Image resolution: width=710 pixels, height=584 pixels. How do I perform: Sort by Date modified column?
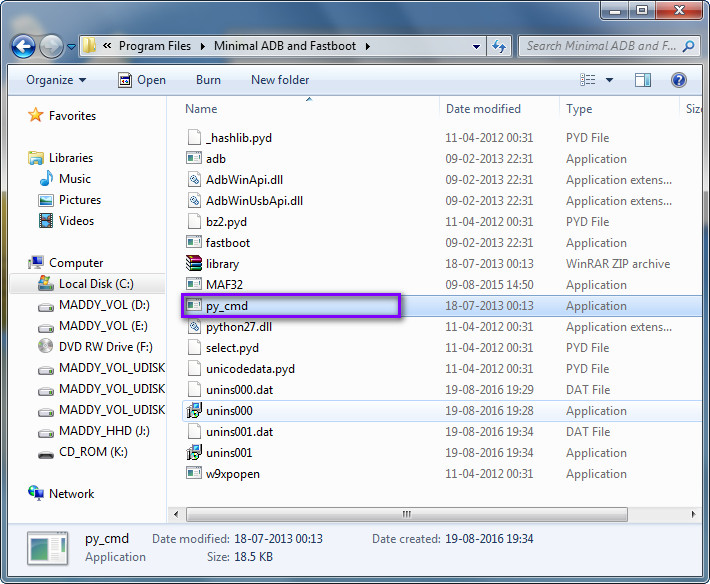coord(483,109)
